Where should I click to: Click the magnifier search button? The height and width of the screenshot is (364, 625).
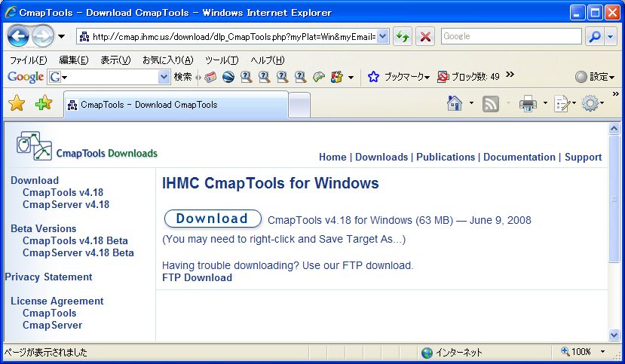pos(595,37)
